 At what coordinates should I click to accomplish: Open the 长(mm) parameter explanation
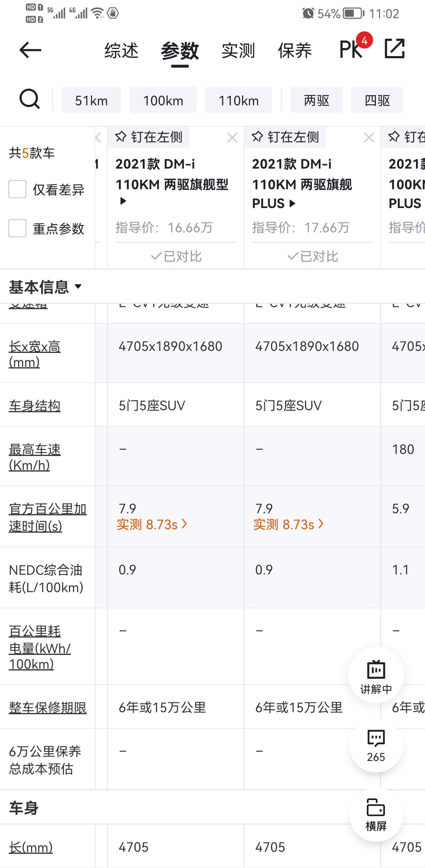pyautogui.click(x=31, y=847)
